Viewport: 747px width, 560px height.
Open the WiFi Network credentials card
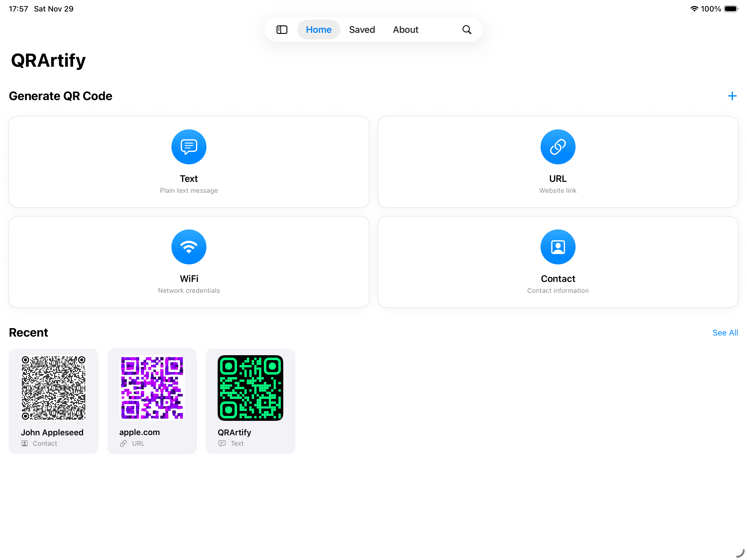[x=189, y=262]
